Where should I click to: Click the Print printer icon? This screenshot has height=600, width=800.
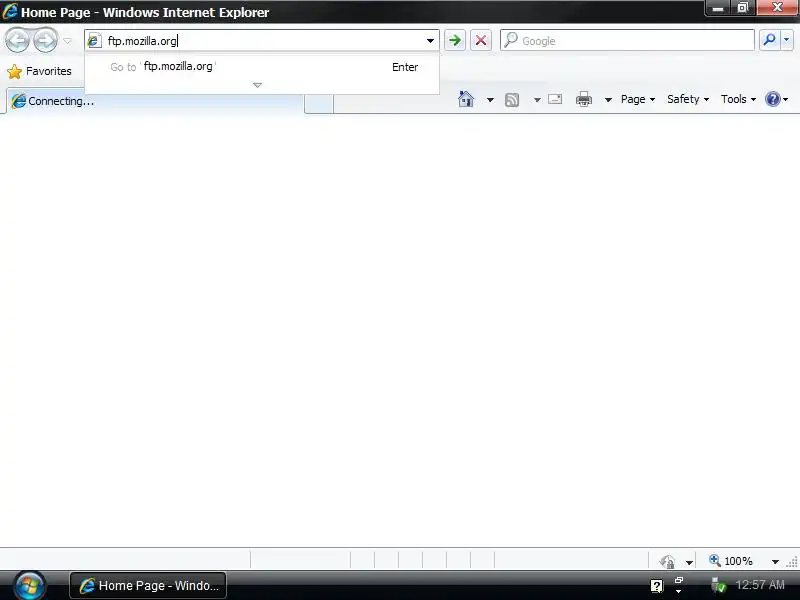[584, 99]
